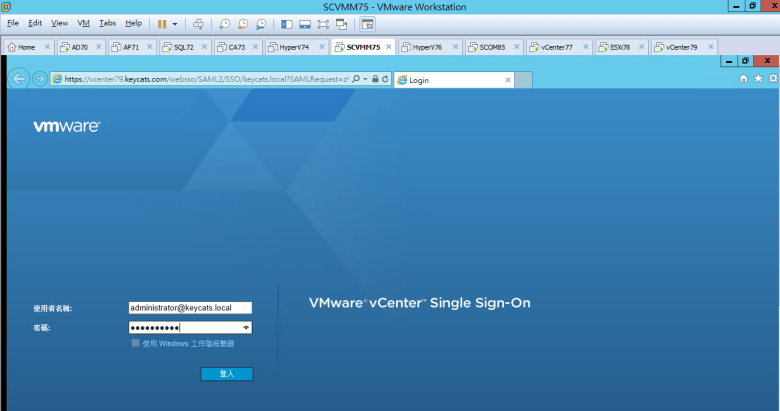Screen dimensions: 780x411
Task: Open the snapshot manager icon
Action: click(x=261, y=22)
